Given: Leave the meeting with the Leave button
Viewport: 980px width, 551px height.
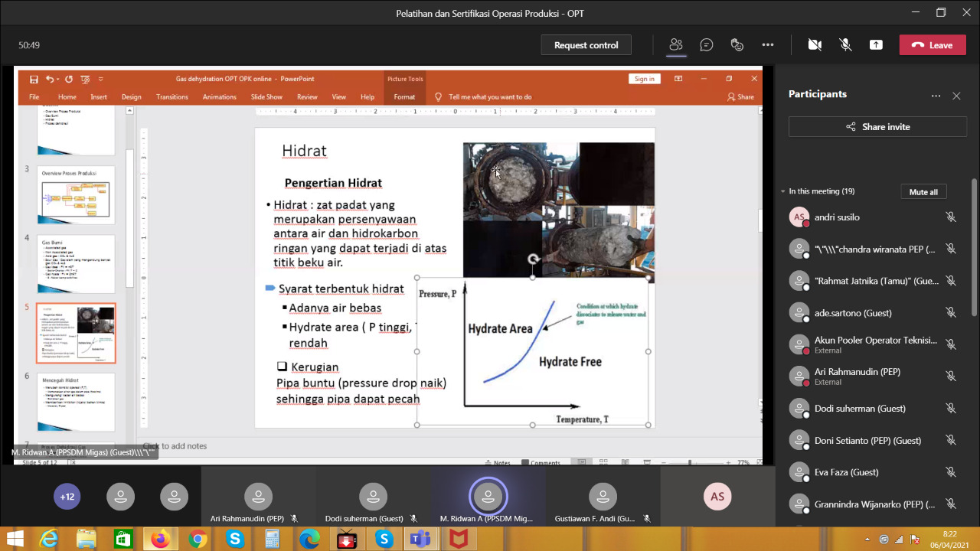Looking at the screenshot, I should 933,45.
